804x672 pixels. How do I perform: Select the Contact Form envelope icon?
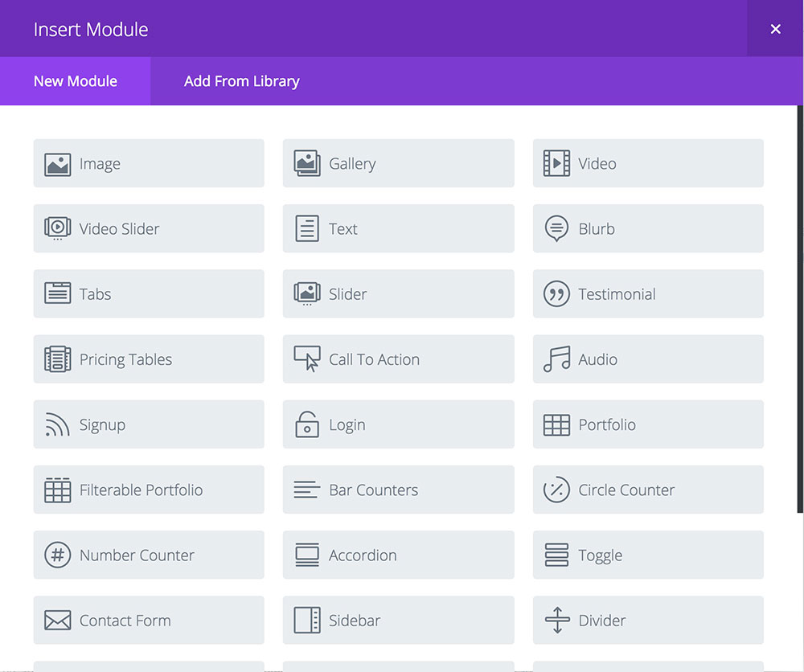57,621
